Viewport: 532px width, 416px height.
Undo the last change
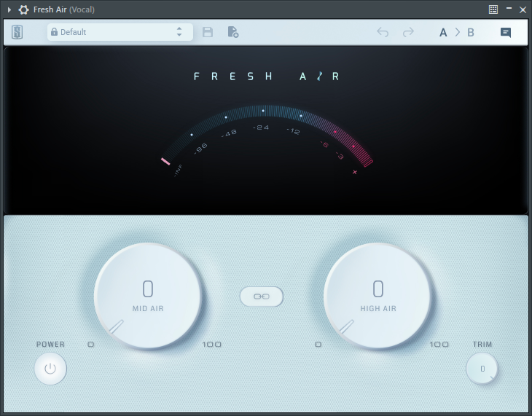click(383, 32)
